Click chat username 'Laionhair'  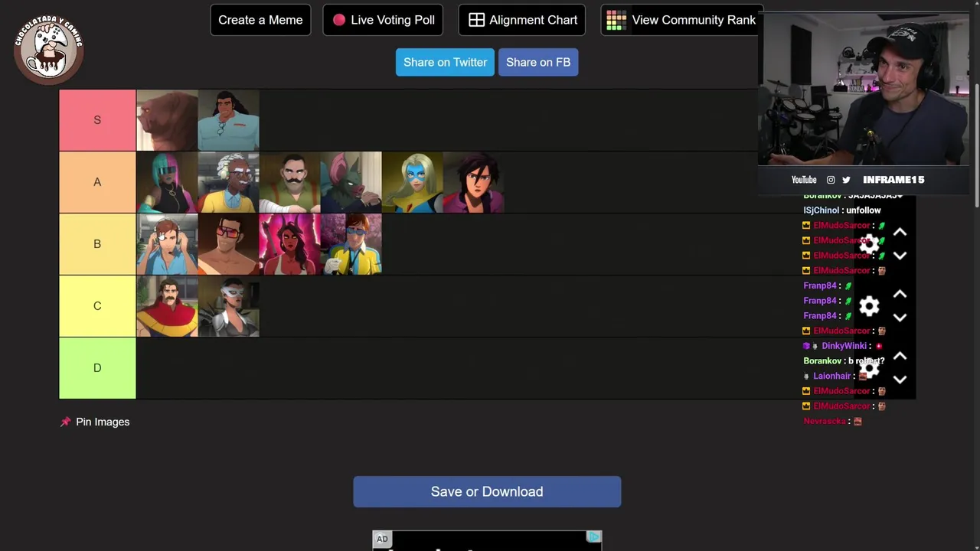coord(832,376)
